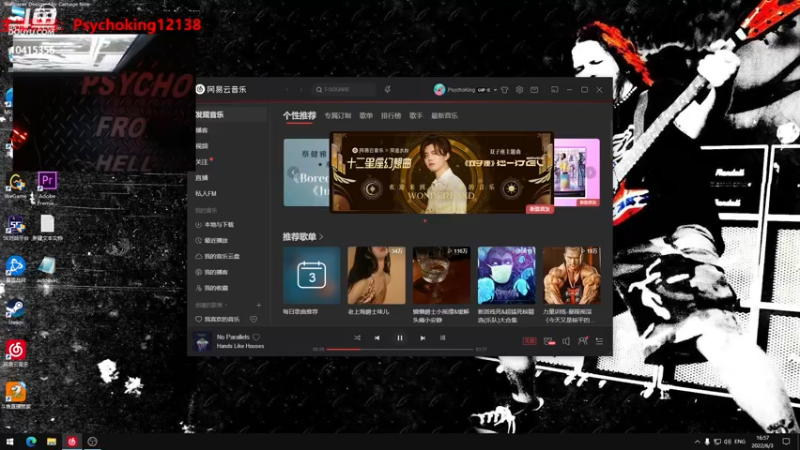
Task: Open the 推荐歌单 section link
Action: (303, 237)
